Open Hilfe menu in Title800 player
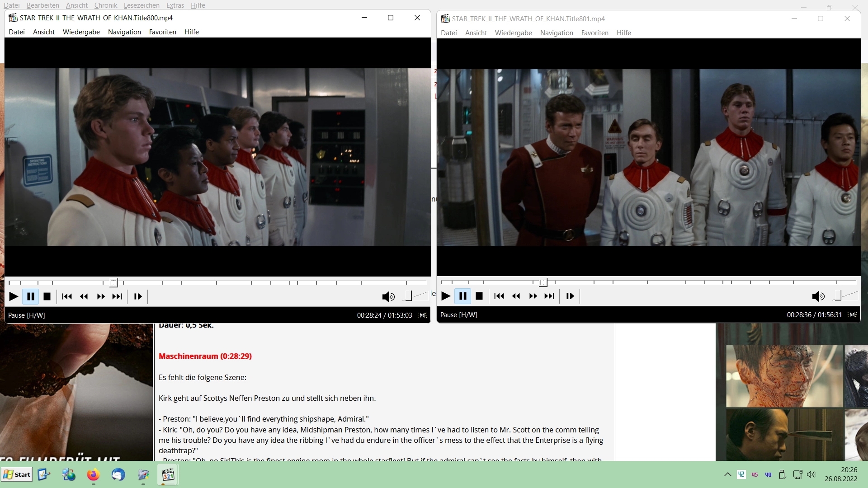868x488 pixels. click(192, 32)
